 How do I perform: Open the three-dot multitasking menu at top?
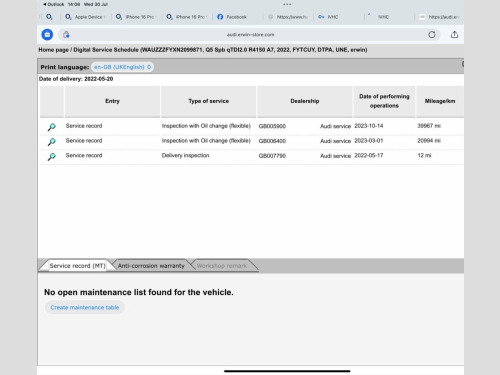tap(287, 4)
